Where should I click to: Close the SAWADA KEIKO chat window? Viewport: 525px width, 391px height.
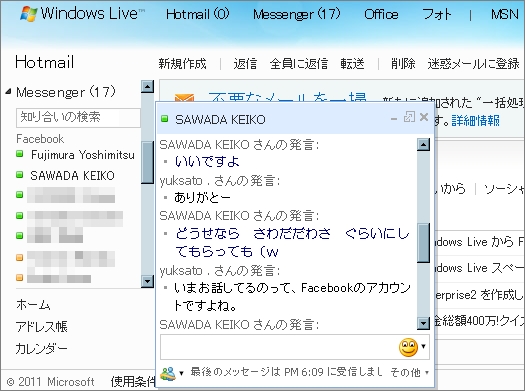424,117
